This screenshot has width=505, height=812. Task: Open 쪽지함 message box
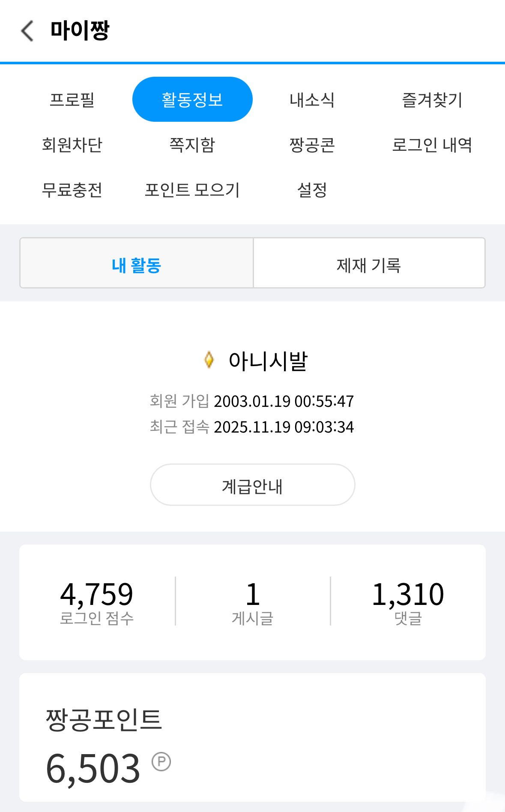click(x=192, y=145)
